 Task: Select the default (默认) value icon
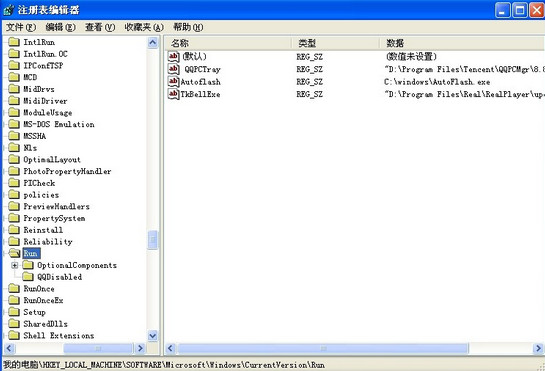point(173,56)
